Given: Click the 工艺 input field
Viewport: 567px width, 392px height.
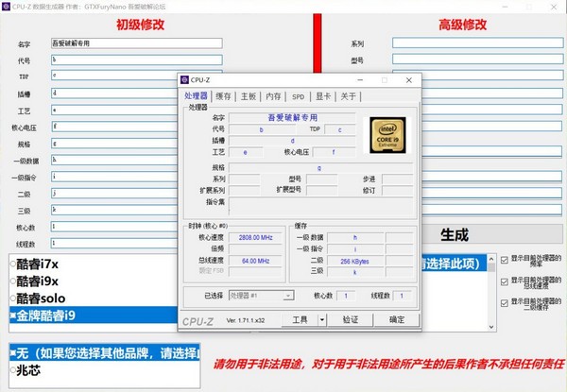Looking at the screenshot, I should (114, 110).
